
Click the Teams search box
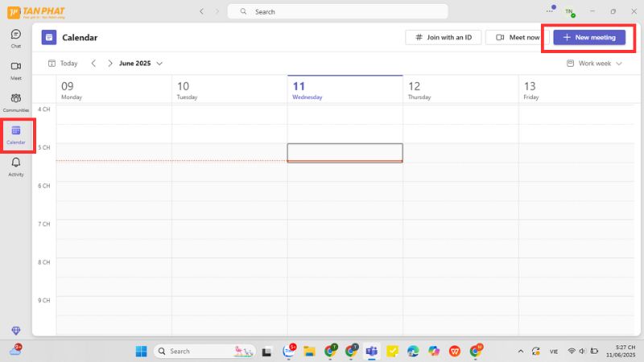[337, 11]
